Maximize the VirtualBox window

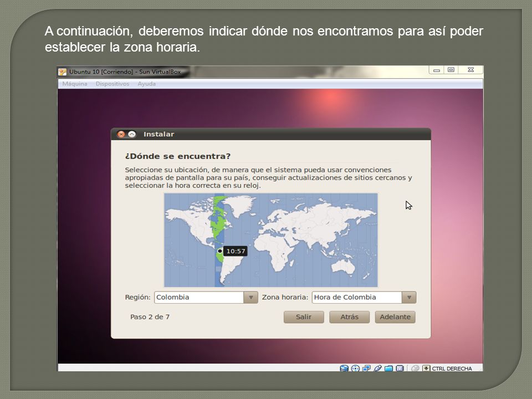click(451, 70)
